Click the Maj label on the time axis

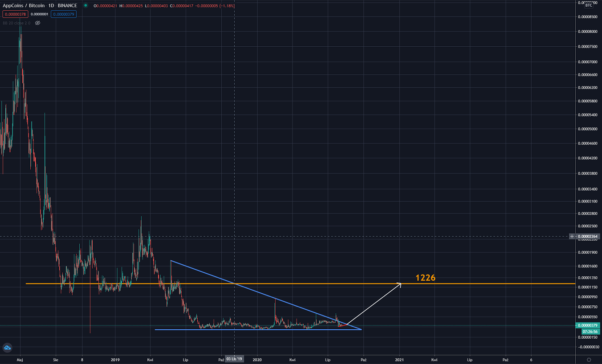20,359
